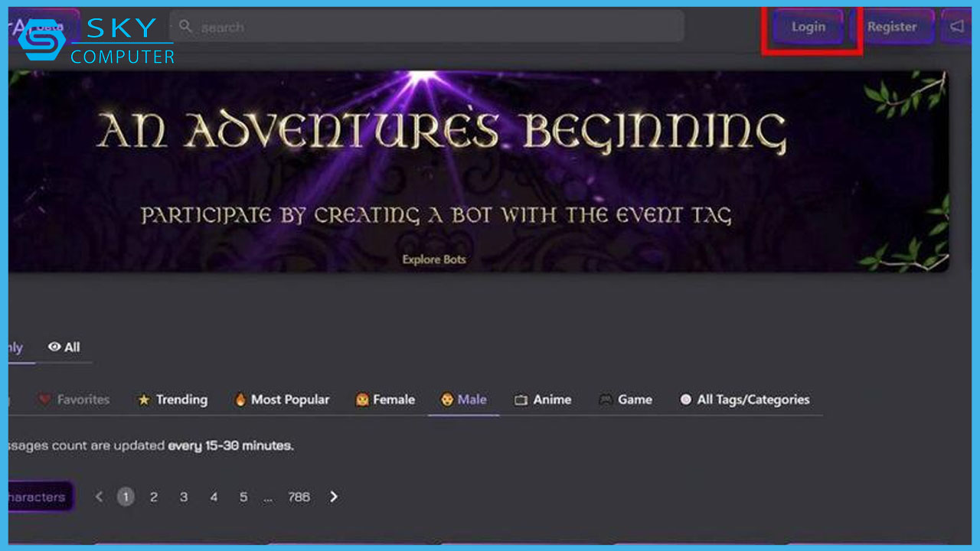This screenshot has height=551, width=980.
Task: Go to previous page arrow
Action: click(99, 497)
